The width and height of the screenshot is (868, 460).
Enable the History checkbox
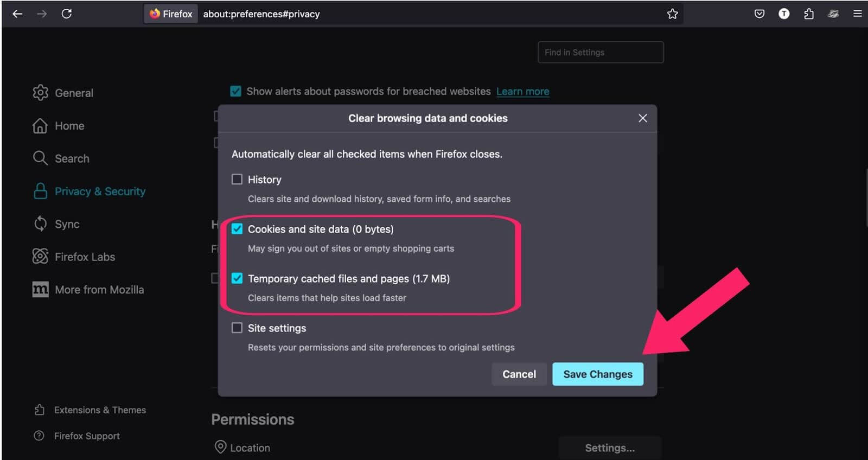pos(237,180)
